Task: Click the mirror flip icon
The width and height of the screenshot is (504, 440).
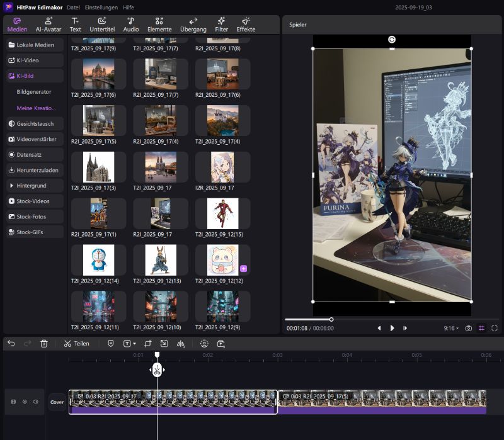Action: pos(181,344)
